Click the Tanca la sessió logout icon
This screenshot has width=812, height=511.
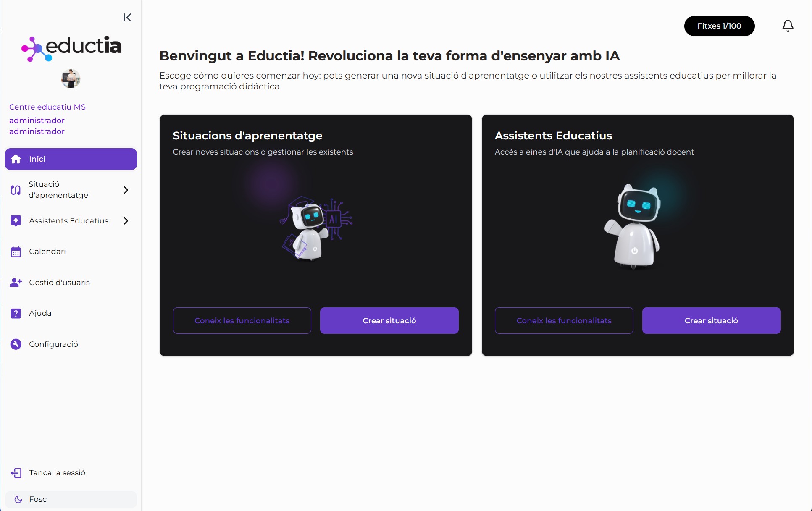(x=16, y=473)
